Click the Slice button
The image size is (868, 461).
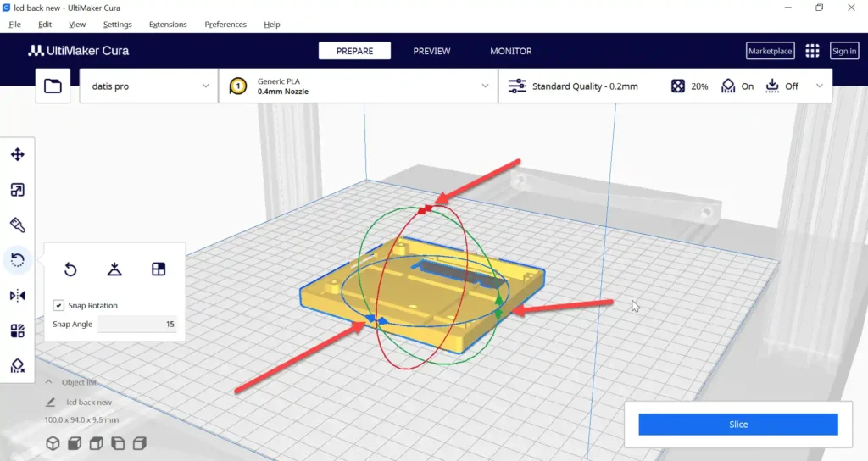pos(738,425)
